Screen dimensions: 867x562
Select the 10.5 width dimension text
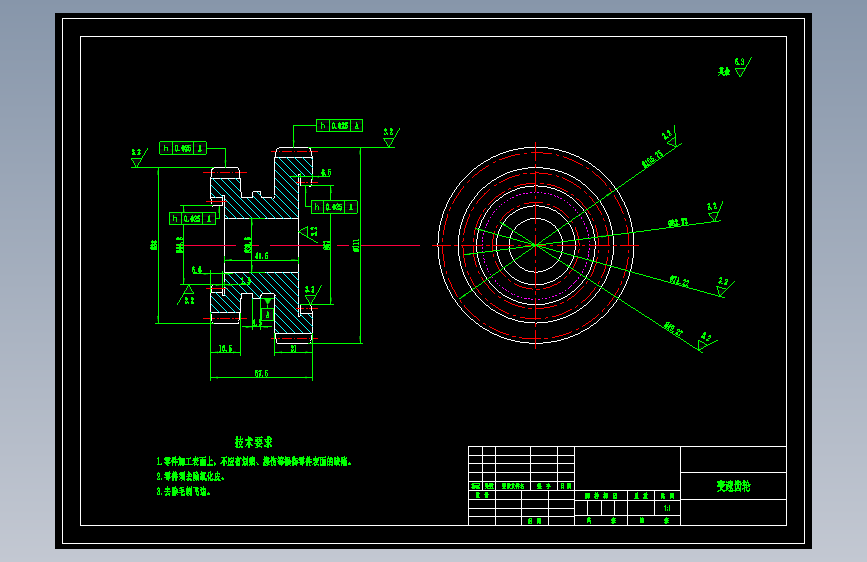[x=225, y=348]
